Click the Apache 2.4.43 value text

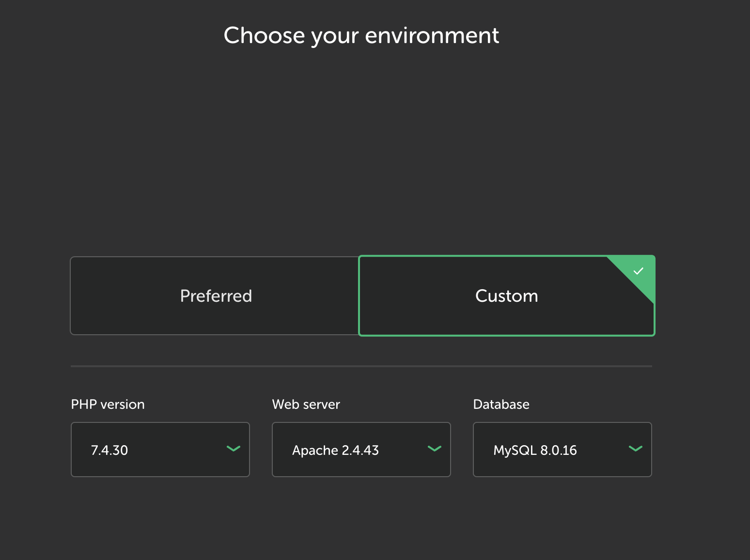[x=335, y=451]
